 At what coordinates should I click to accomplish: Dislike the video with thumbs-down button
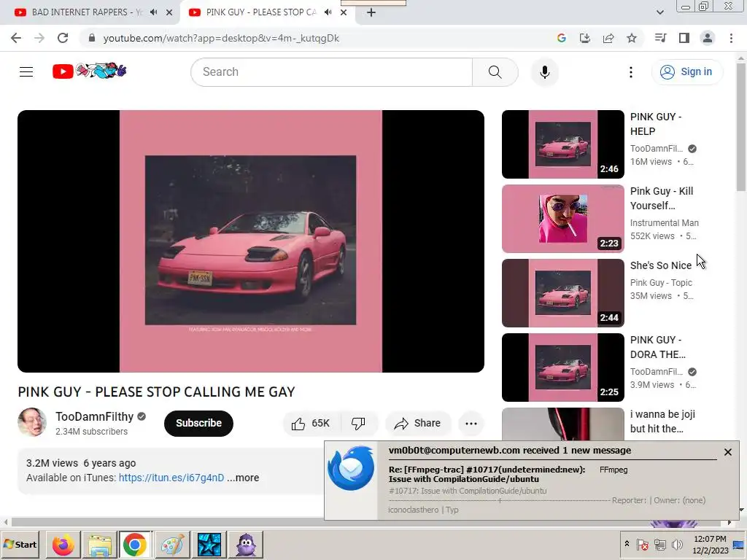pyautogui.click(x=358, y=424)
